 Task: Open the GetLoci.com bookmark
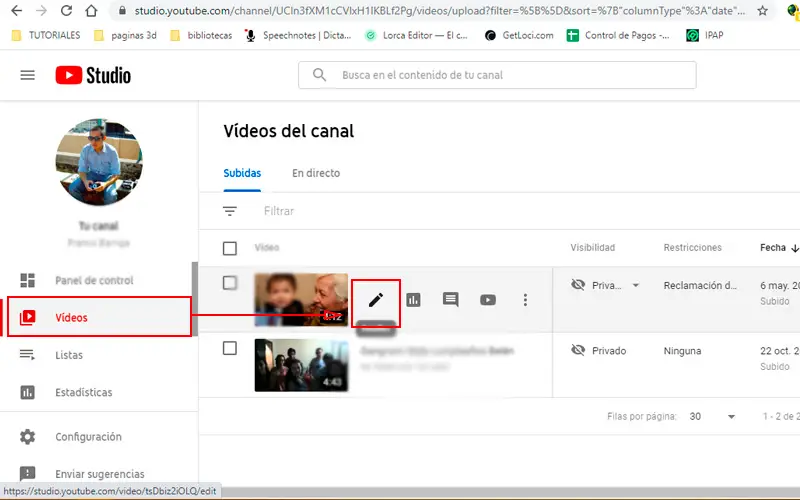[519, 35]
